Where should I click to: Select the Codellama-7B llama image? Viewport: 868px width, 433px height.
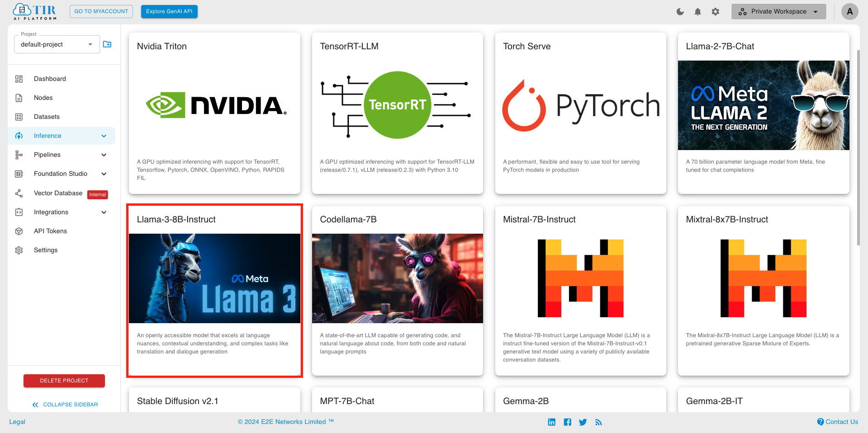398,278
